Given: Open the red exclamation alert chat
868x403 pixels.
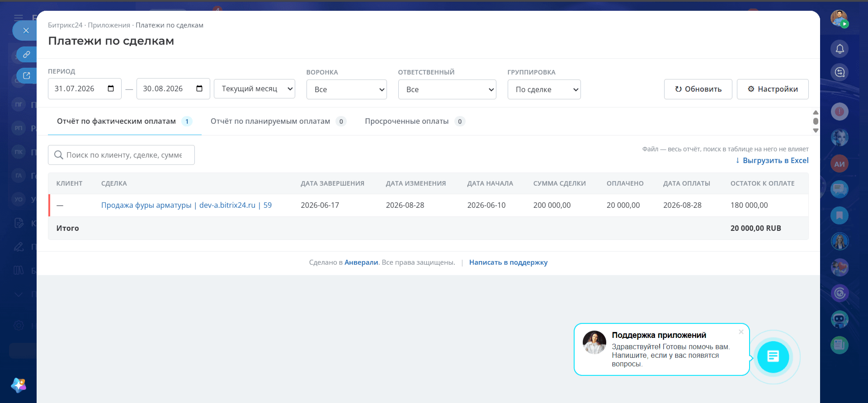Looking at the screenshot, I should (x=840, y=112).
